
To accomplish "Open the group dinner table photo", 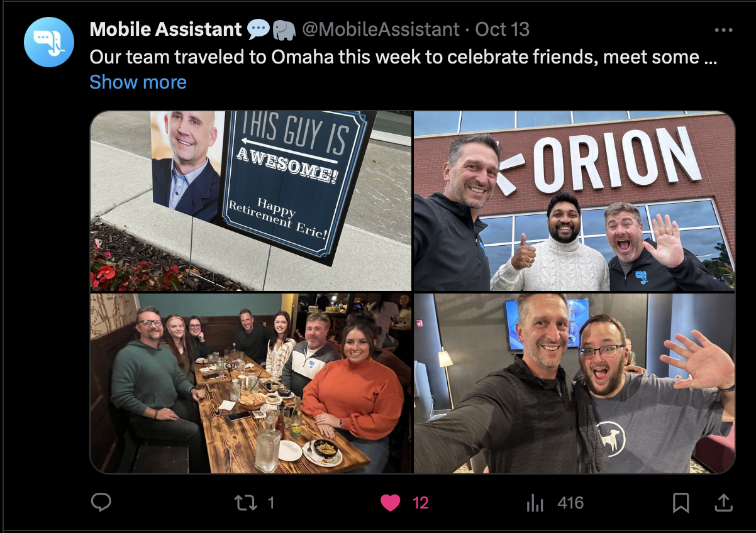I will [x=251, y=383].
